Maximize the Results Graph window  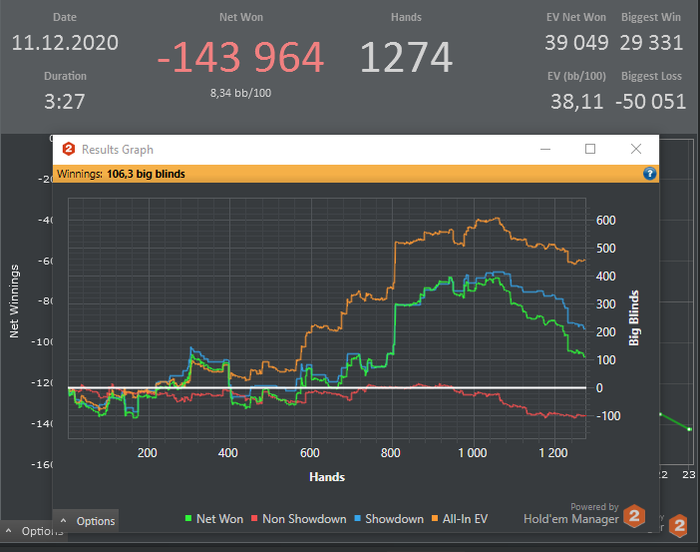(x=590, y=149)
